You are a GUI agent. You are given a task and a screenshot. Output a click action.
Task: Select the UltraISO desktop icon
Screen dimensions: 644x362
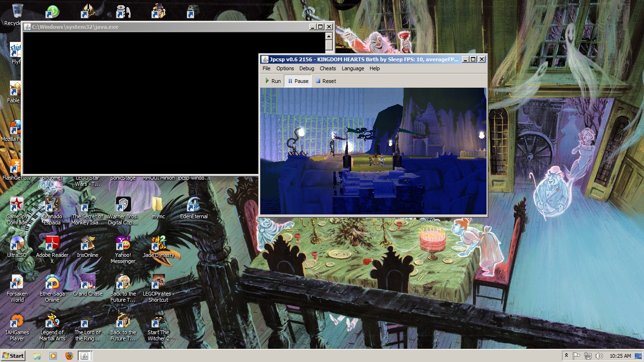[x=17, y=244]
